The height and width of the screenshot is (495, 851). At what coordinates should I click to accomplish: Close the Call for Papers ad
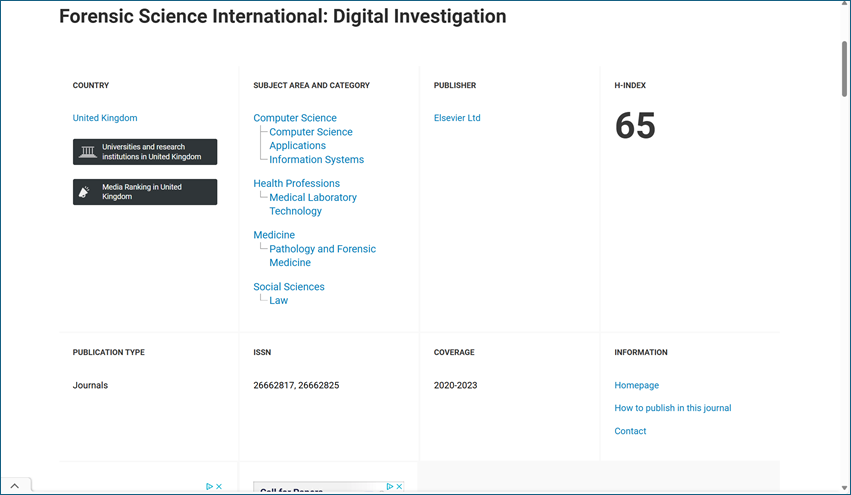399,487
